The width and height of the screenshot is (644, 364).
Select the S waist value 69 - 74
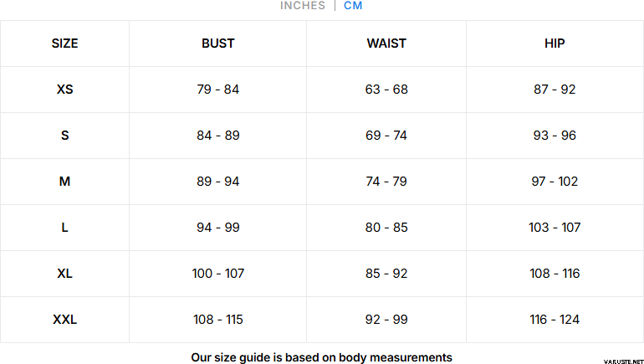[x=386, y=136]
